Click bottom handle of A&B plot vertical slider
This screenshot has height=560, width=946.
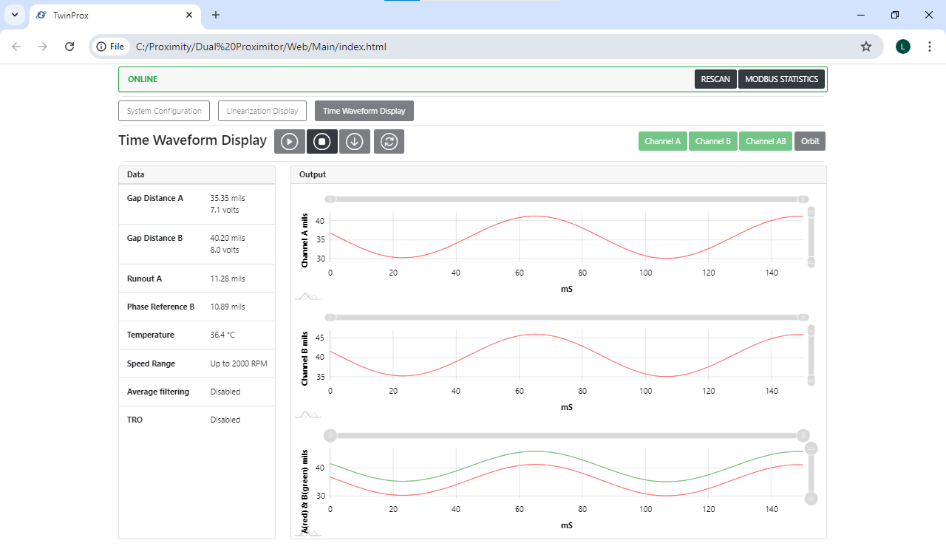point(811,499)
